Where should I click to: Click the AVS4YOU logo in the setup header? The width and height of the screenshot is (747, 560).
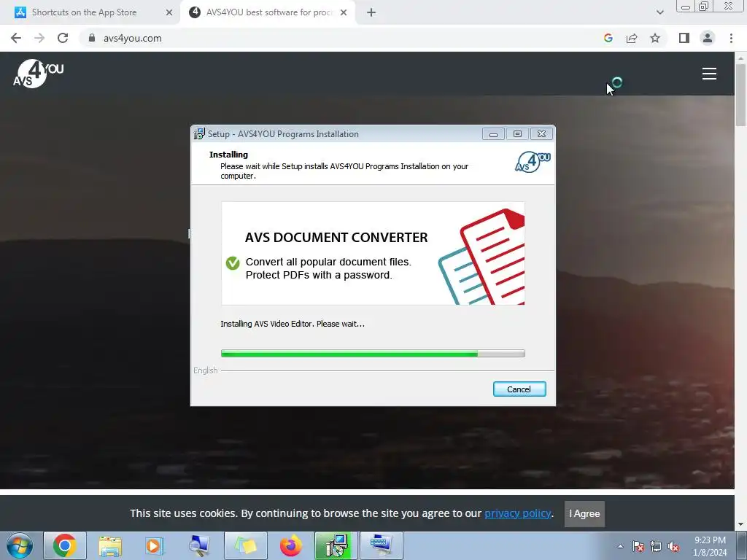(x=533, y=162)
